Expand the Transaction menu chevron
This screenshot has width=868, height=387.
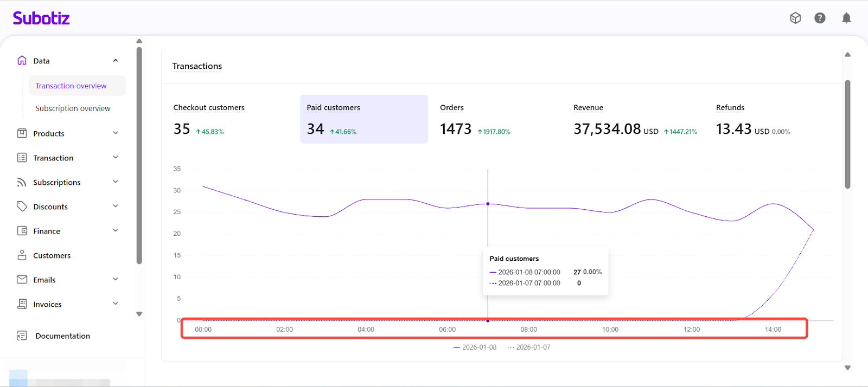click(116, 158)
